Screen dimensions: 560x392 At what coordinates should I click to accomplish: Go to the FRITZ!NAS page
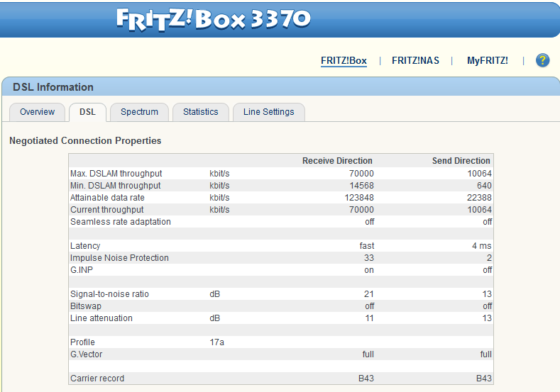415,61
